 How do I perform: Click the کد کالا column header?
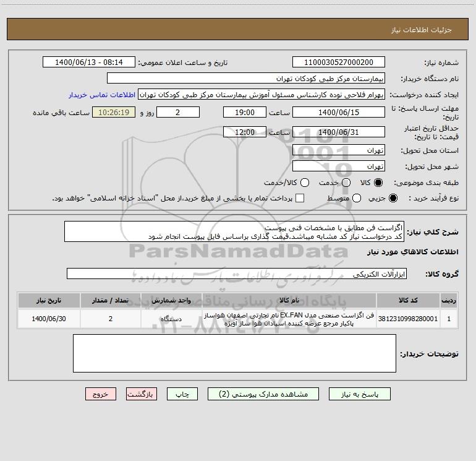(417, 300)
